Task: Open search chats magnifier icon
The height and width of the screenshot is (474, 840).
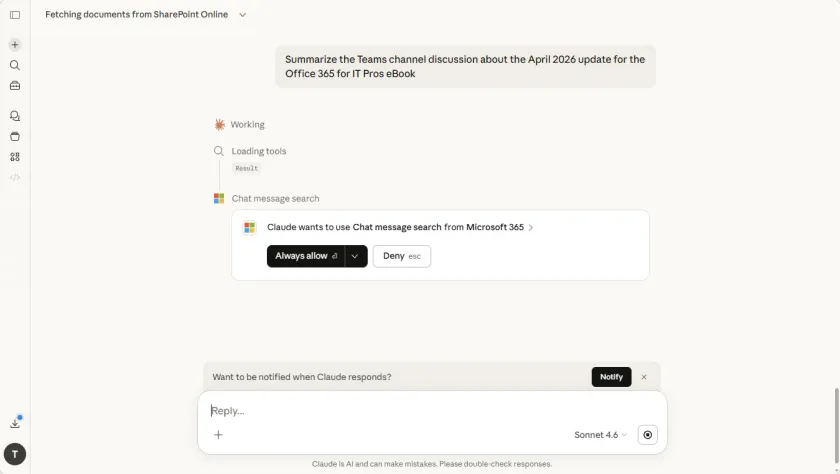Action: click(x=15, y=65)
